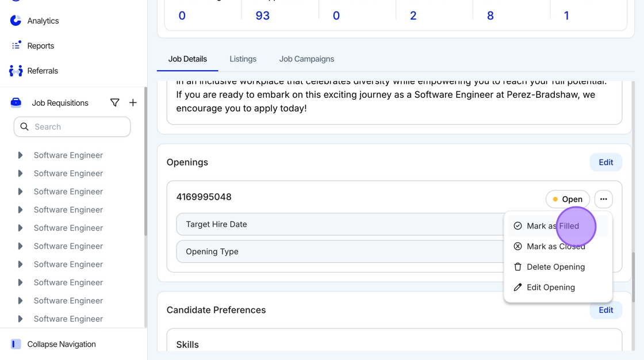Image resolution: width=644 pixels, height=360 pixels.
Task: Choose Delete Opening from the menu
Action: [558, 267]
